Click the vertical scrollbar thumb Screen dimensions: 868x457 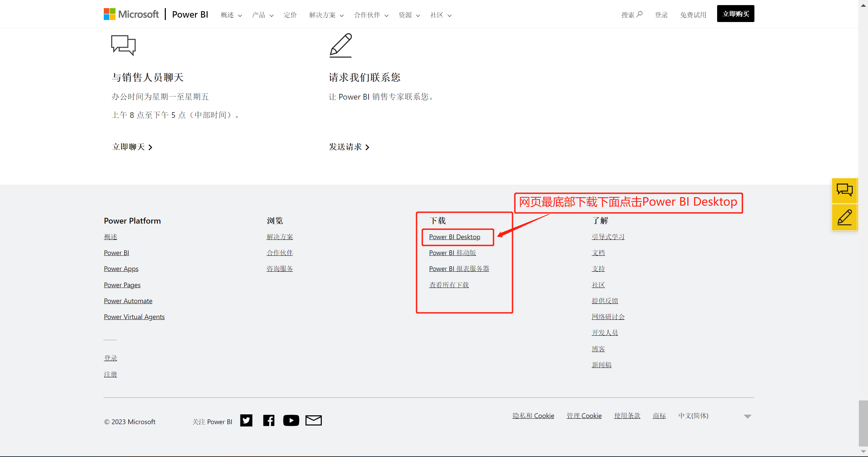click(863, 423)
